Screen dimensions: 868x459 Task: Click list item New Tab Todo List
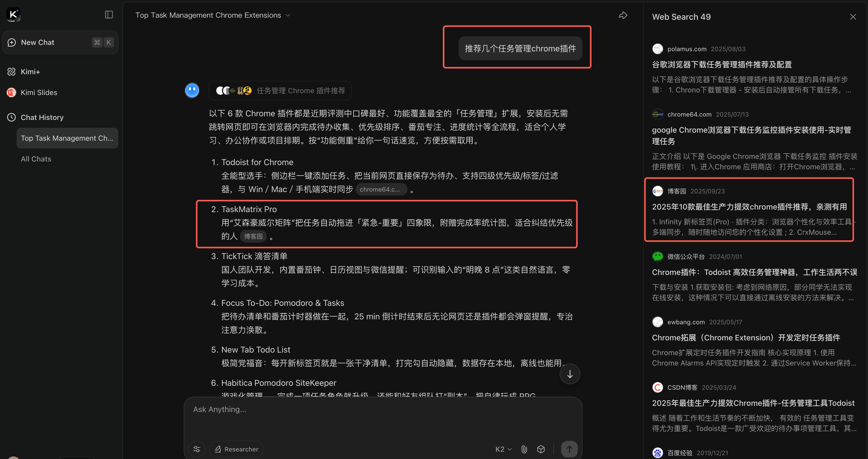(255, 349)
